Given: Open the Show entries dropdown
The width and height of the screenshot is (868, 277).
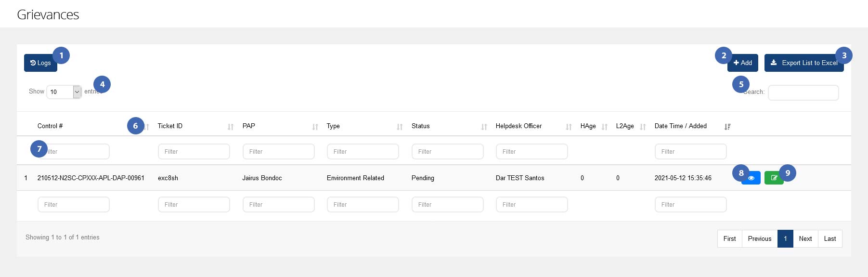Looking at the screenshot, I should click(x=64, y=92).
